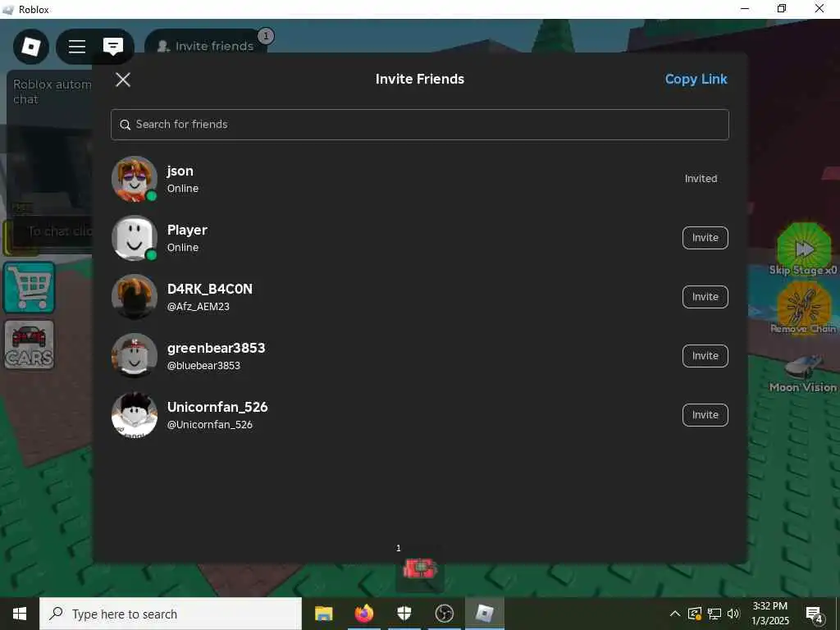The image size is (840, 630).
Task: Click the taskbar search box
Action: pyautogui.click(x=171, y=614)
